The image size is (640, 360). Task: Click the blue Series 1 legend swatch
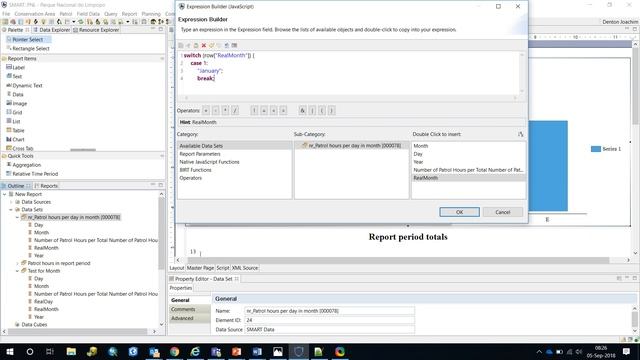click(x=596, y=149)
